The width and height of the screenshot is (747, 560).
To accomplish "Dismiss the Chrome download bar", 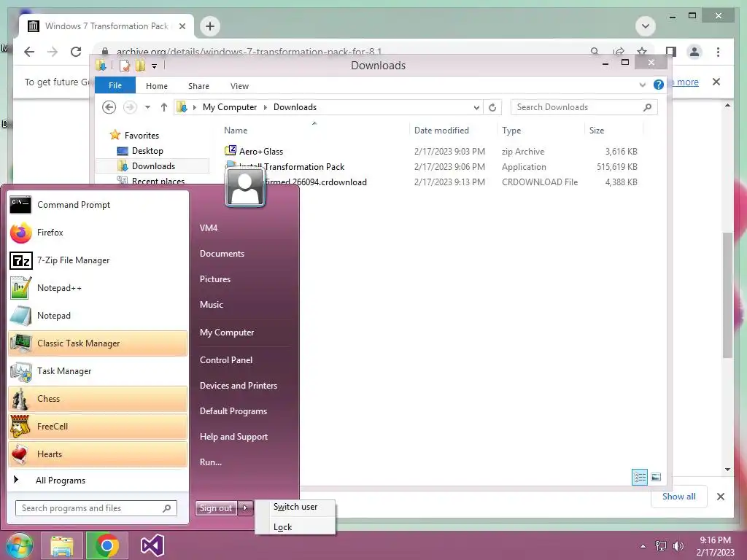I will [x=720, y=497].
